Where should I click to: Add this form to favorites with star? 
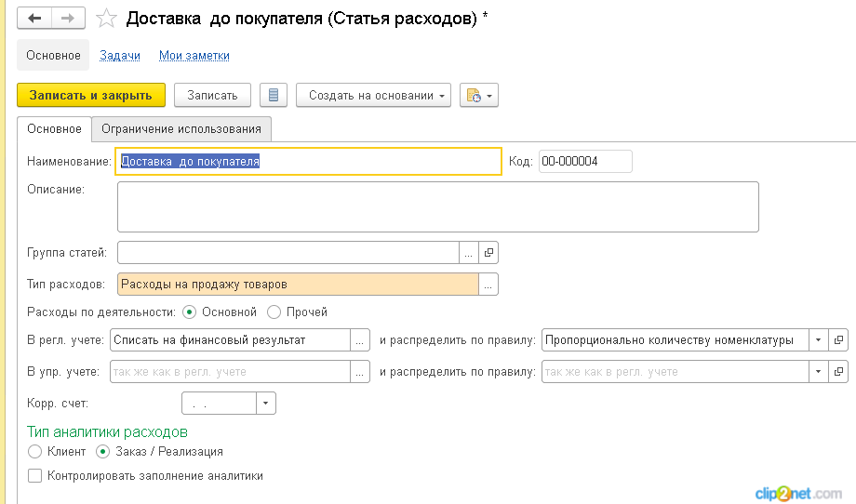click(106, 19)
